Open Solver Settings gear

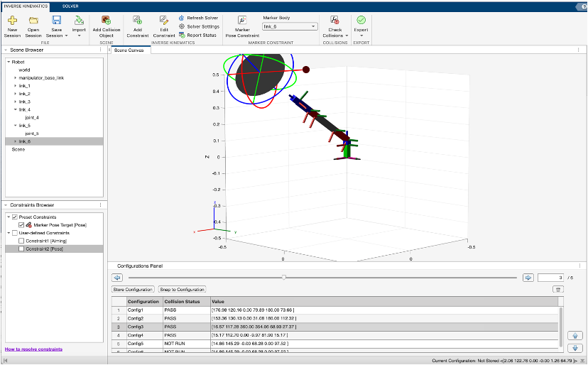183,26
